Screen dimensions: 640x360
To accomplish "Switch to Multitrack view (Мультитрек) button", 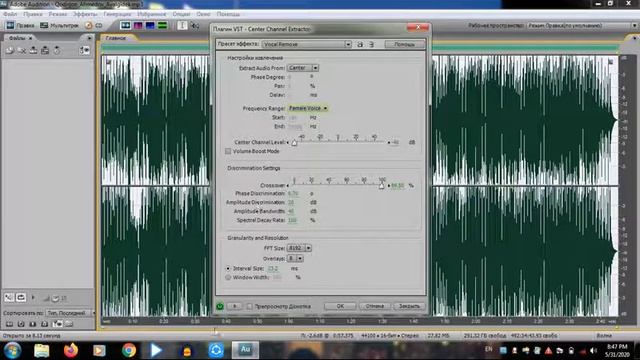I will pos(59,25).
